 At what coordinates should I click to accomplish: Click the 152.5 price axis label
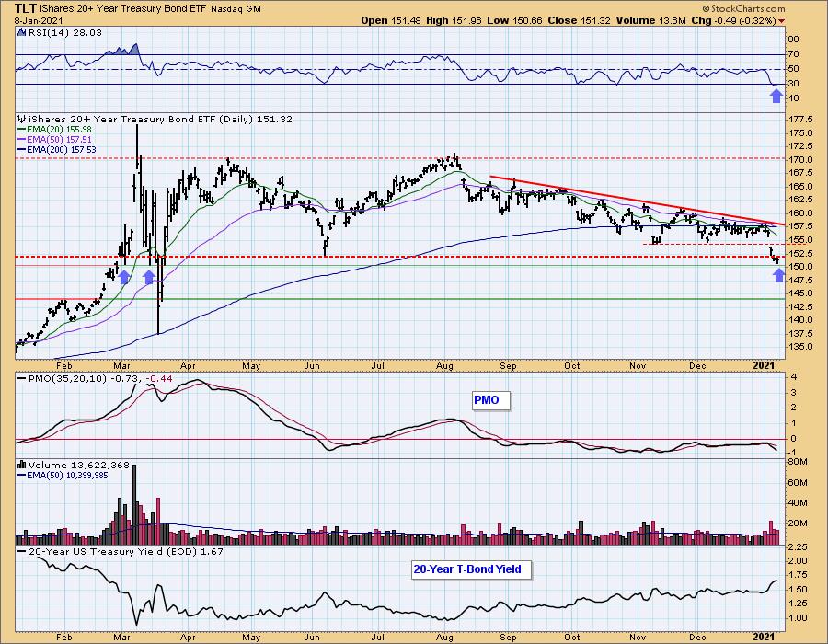799,253
